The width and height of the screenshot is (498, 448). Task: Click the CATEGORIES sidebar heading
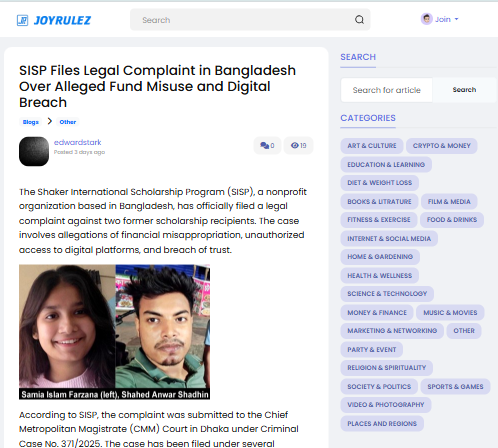[x=368, y=118]
